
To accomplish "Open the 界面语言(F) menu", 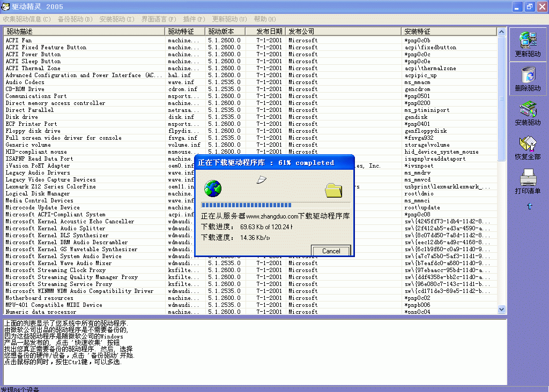I will [x=159, y=19].
